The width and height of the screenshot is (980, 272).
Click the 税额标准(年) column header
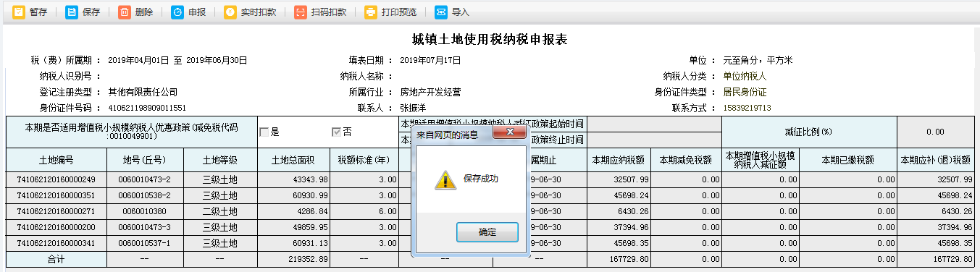pyautogui.click(x=364, y=160)
